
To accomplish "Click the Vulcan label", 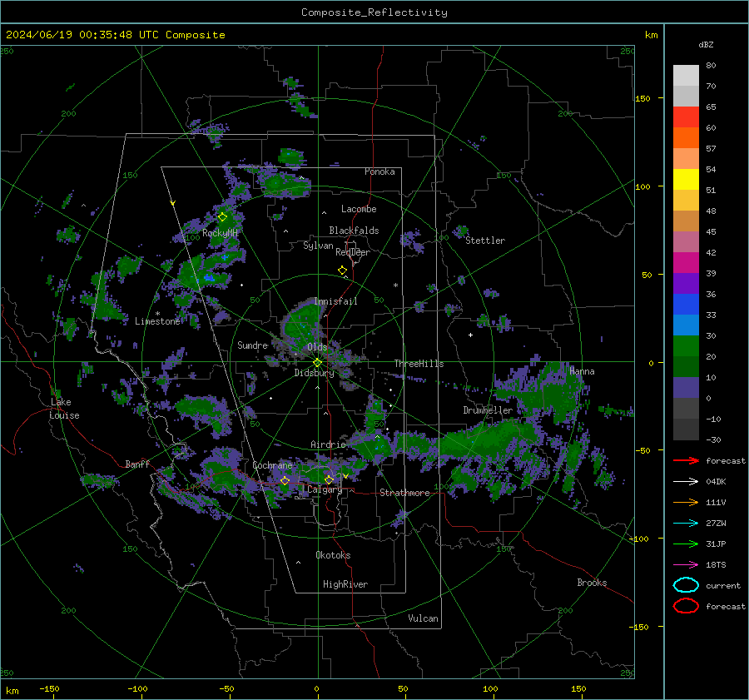I will 423,618.
